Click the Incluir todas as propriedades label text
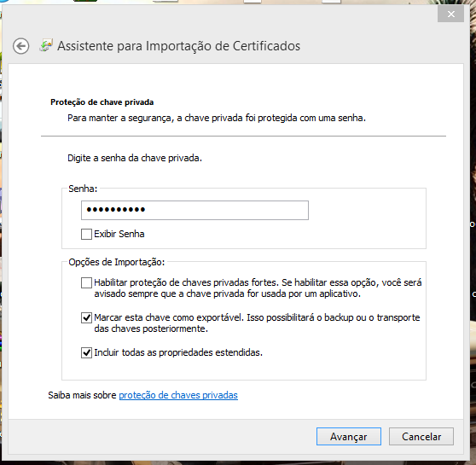Viewport: 476px width, 465px height. 178,352
